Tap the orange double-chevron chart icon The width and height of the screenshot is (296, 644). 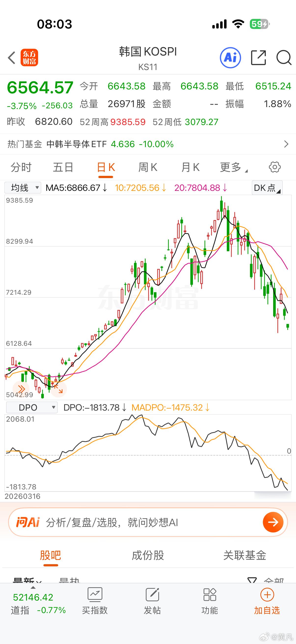pos(21,389)
